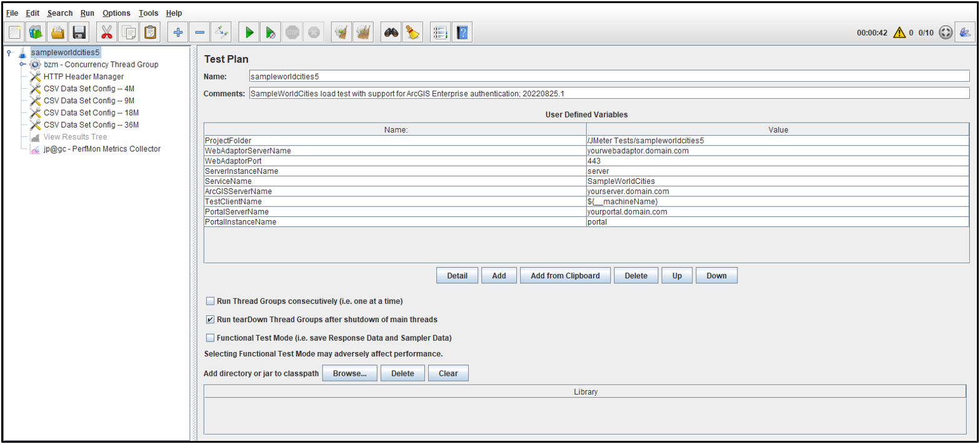Click the Library column header
980x444 pixels.
[x=586, y=392]
